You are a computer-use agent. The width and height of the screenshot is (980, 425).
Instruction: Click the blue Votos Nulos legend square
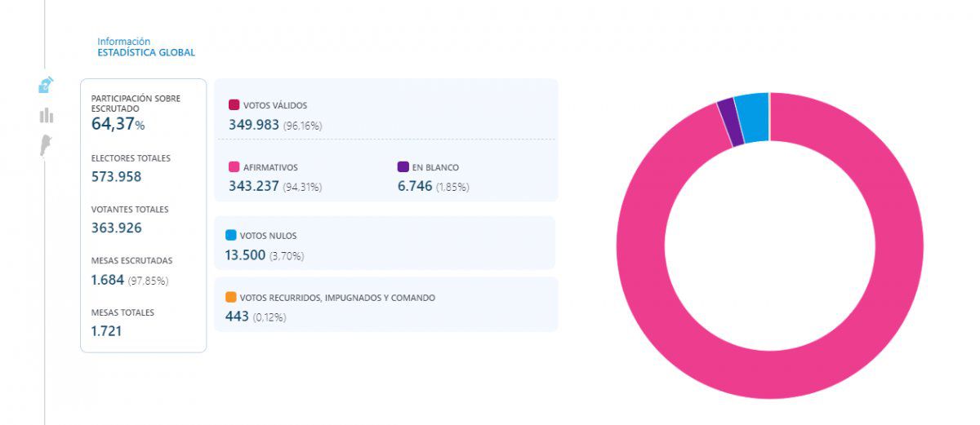230,236
